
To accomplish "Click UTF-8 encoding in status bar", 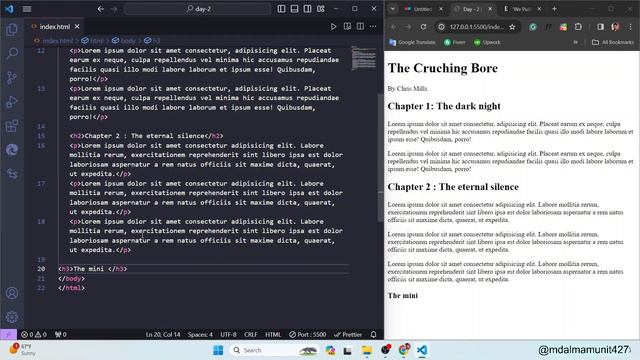I will 229,334.
